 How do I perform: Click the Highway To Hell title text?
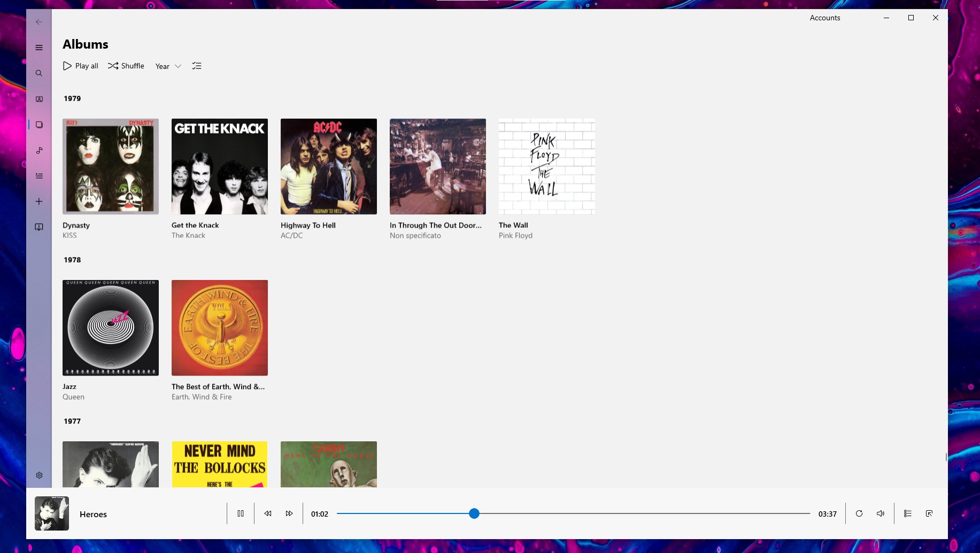click(x=308, y=225)
